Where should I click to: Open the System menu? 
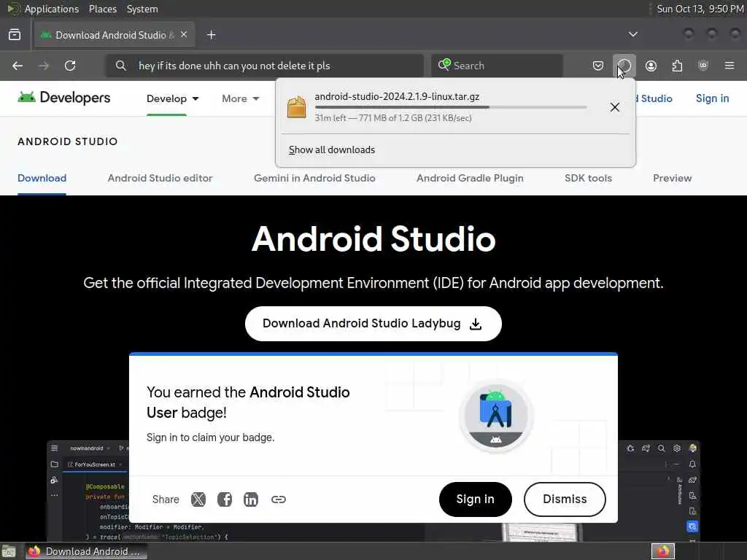pos(142,9)
